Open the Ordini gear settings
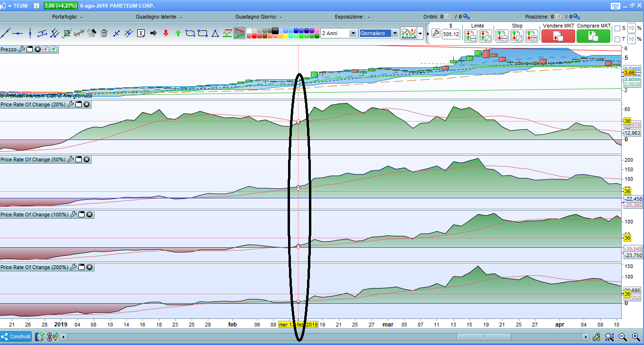 [466, 16]
